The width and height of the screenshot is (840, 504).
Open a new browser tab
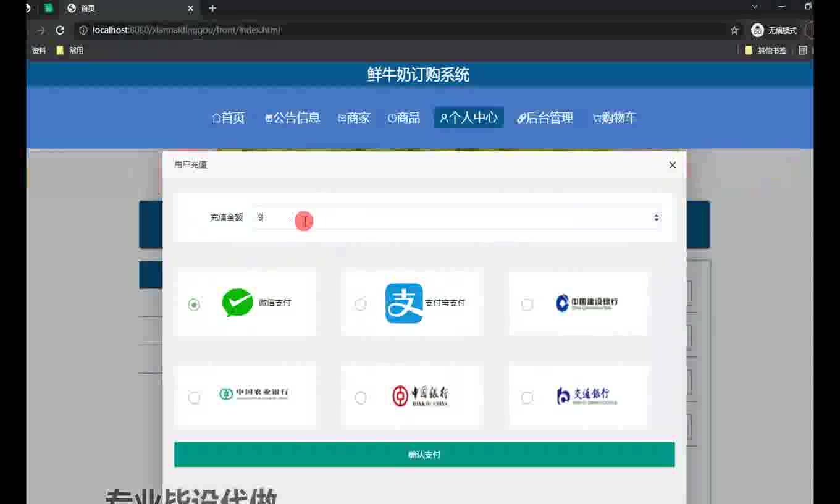(x=212, y=8)
